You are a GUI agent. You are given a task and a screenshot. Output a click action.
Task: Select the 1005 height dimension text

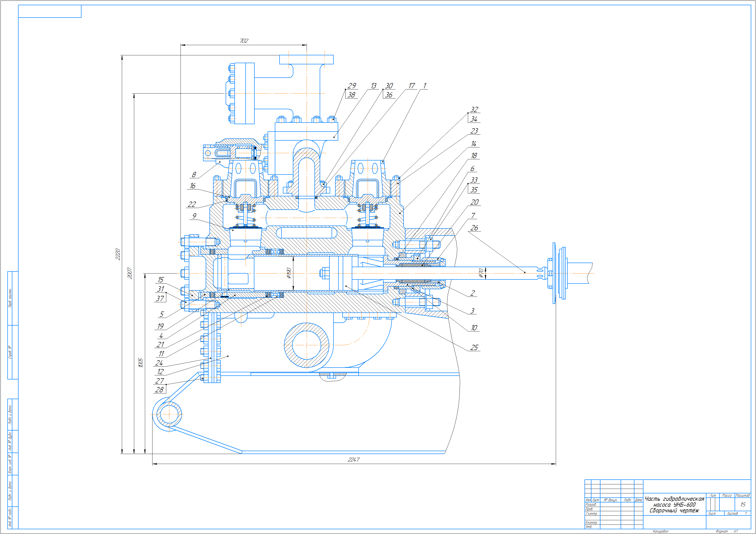pyautogui.click(x=141, y=363)
